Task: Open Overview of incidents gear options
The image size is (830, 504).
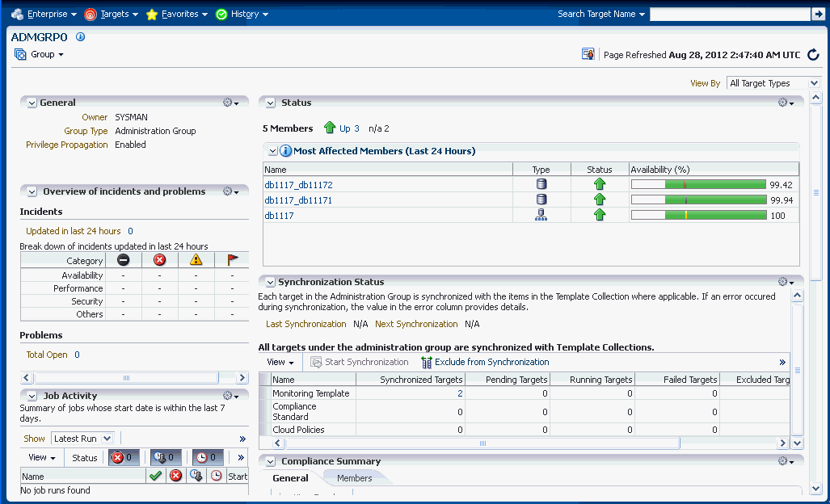Action: [x=231, y=191]
